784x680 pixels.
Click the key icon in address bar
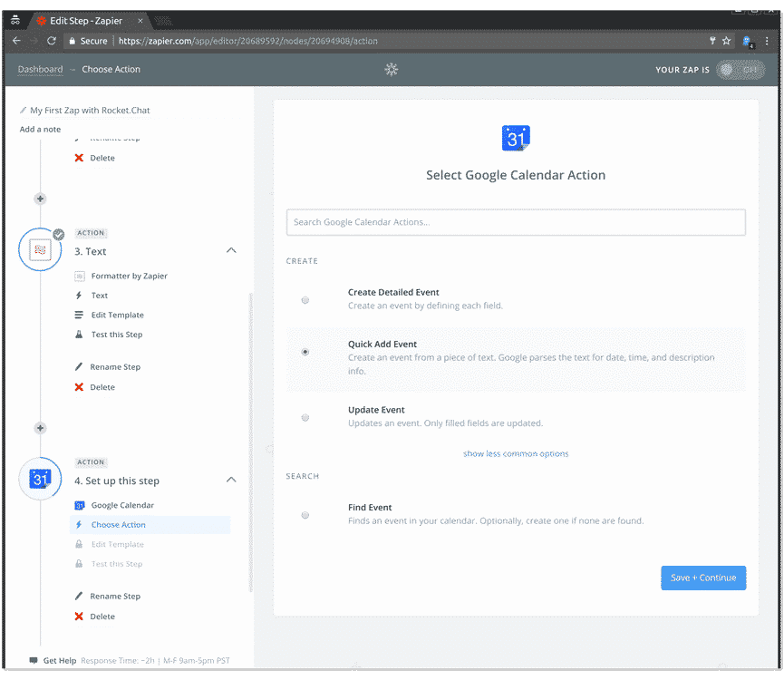712,41
